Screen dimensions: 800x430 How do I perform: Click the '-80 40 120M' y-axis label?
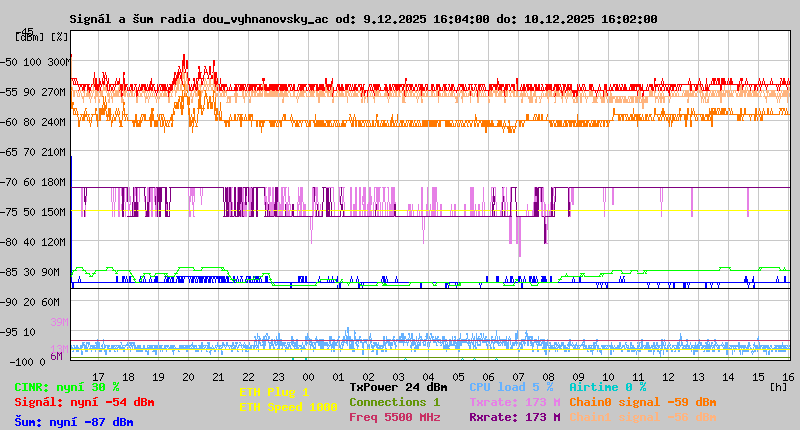pos(34,242)
